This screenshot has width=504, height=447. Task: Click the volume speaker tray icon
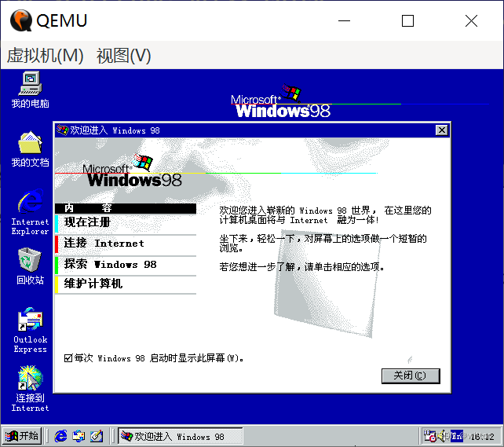click(443, 436)
